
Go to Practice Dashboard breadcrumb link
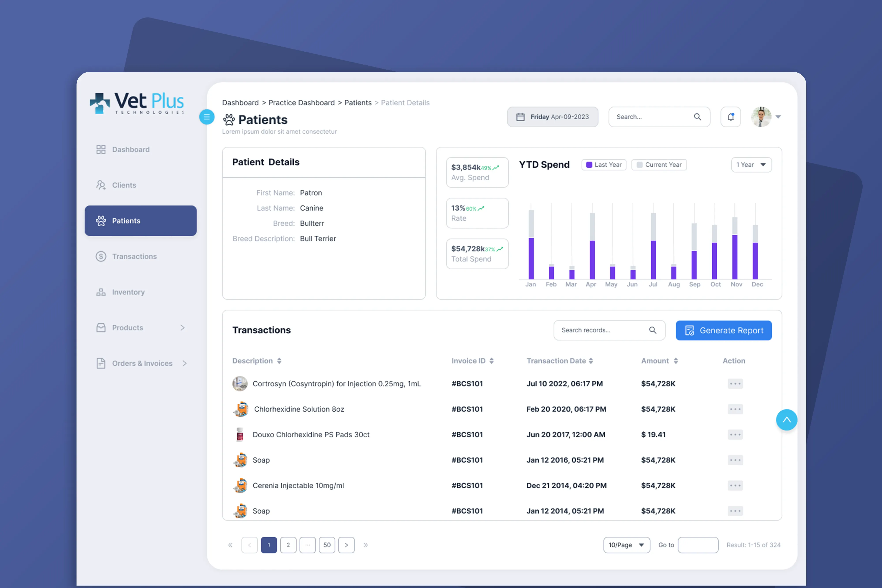click(301, 103)
